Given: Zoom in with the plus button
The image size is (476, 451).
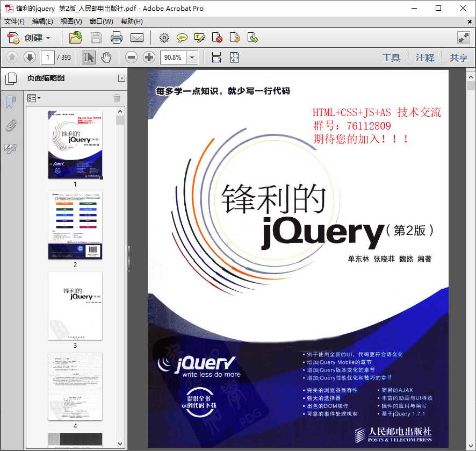Looking at the screenshot, I should click(x=149, y=58).
